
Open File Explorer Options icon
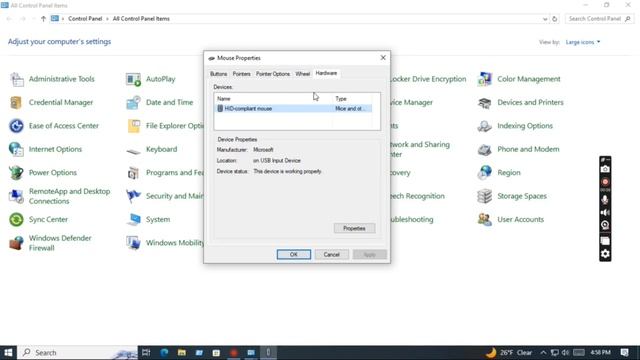pyautogui.click(x=133, y=126)
